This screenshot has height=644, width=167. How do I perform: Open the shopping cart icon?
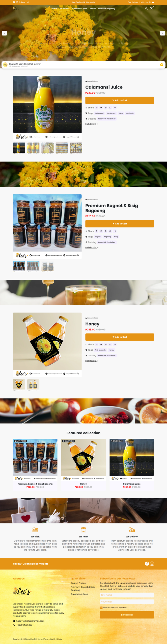tap(151, 9)
